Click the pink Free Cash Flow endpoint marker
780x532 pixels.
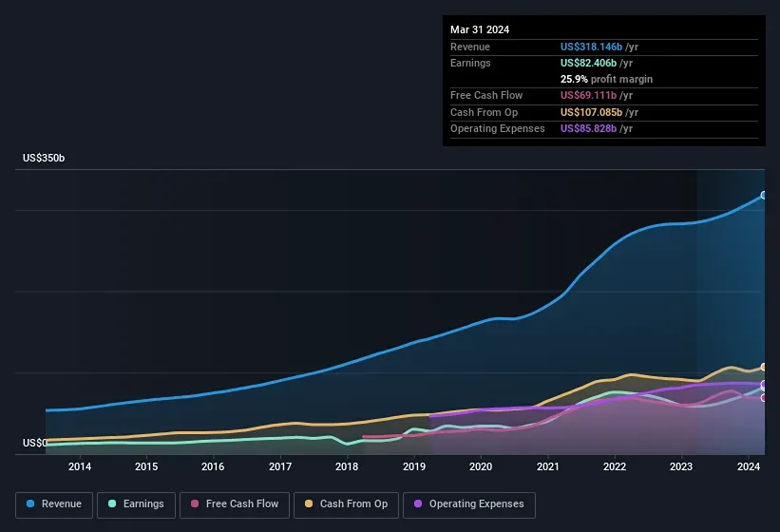[763, 398]
